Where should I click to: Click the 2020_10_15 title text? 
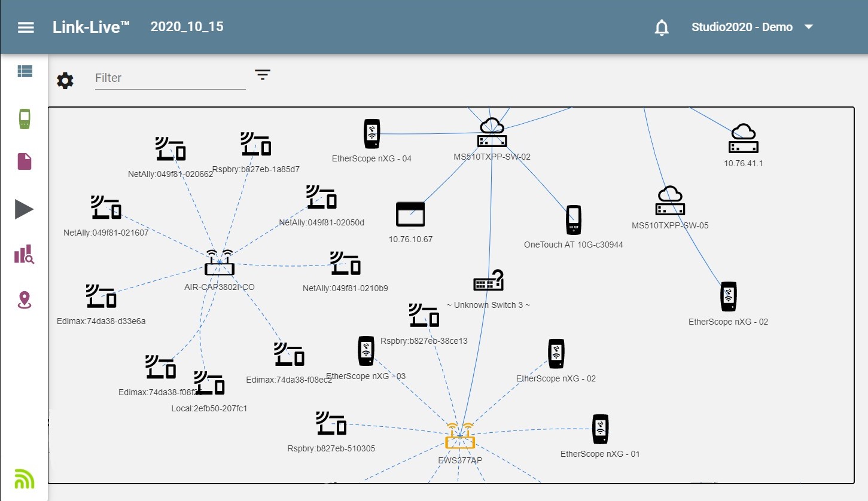tap(187, 27)
